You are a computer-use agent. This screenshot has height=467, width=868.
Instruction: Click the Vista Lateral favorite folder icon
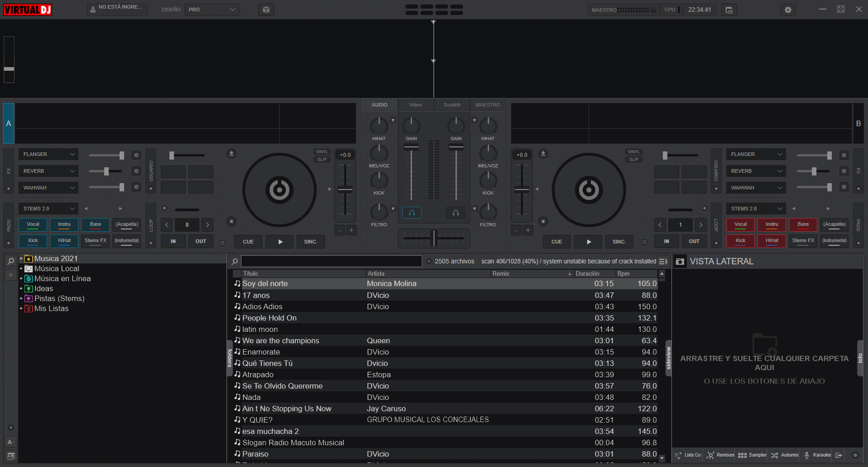680,262
